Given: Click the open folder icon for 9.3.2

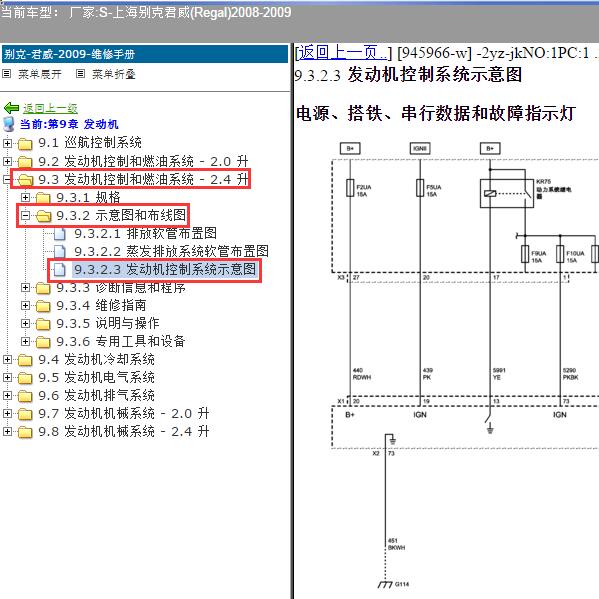Looking at the screenshot, I should [x=44, y=216].
